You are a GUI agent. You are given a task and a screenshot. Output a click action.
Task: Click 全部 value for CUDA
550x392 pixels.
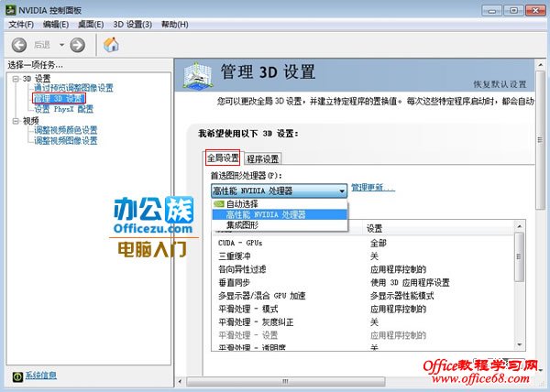(x=378, y=243)
